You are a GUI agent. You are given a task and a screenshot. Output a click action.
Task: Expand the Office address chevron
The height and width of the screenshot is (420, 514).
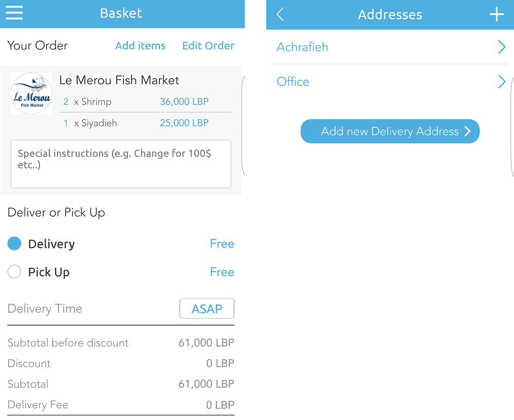click(x=502, y=82)
